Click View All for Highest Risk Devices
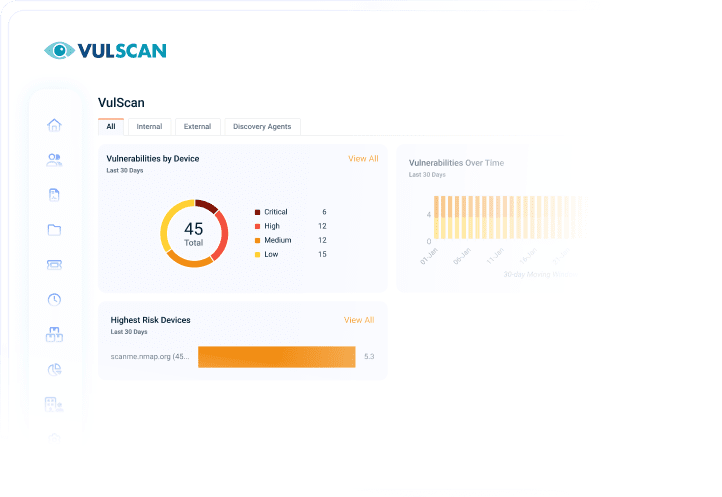Screen dimensions: 722x497 coord(359,320)
